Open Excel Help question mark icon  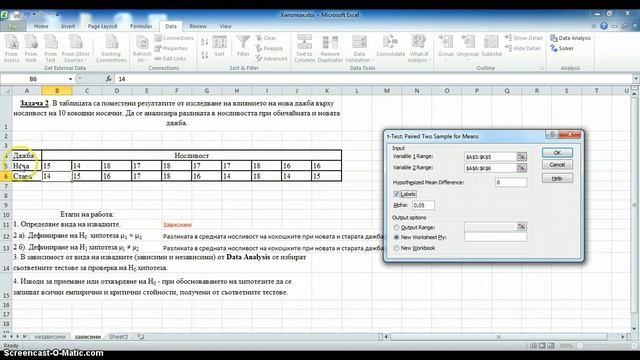pos(604,26)
